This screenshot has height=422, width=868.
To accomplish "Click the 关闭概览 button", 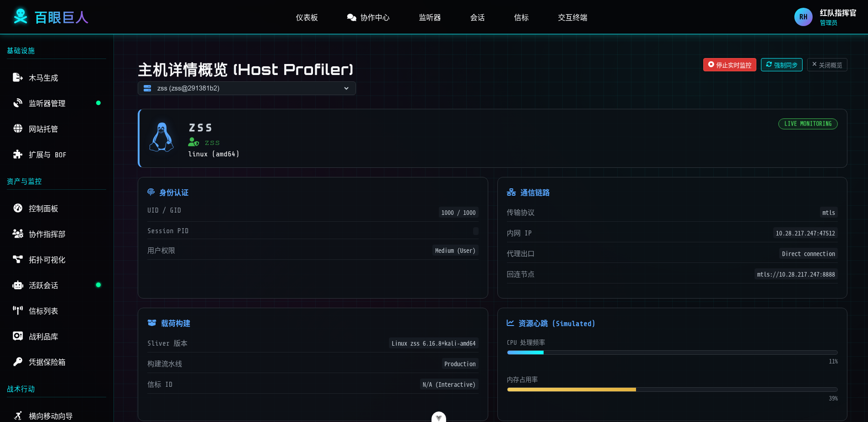I will point(827,65).
